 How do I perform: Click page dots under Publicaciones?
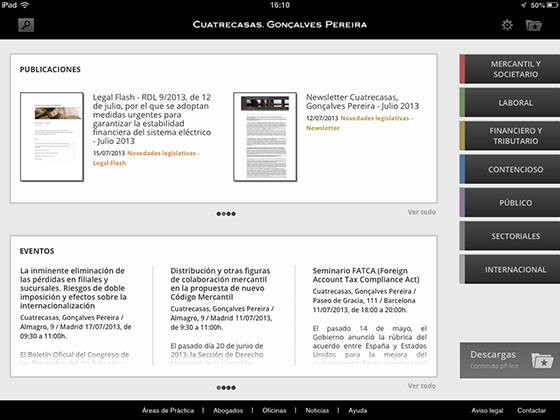point(226,214)
